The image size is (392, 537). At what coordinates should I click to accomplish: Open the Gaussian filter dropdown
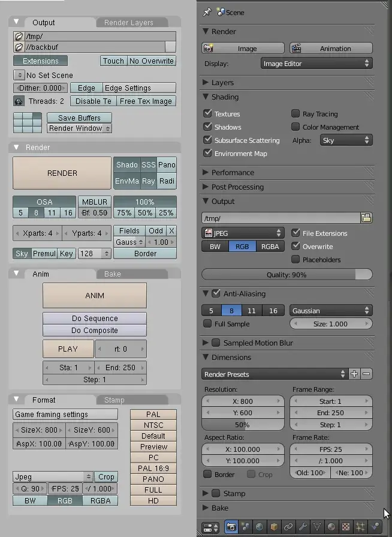coord(331,311)
